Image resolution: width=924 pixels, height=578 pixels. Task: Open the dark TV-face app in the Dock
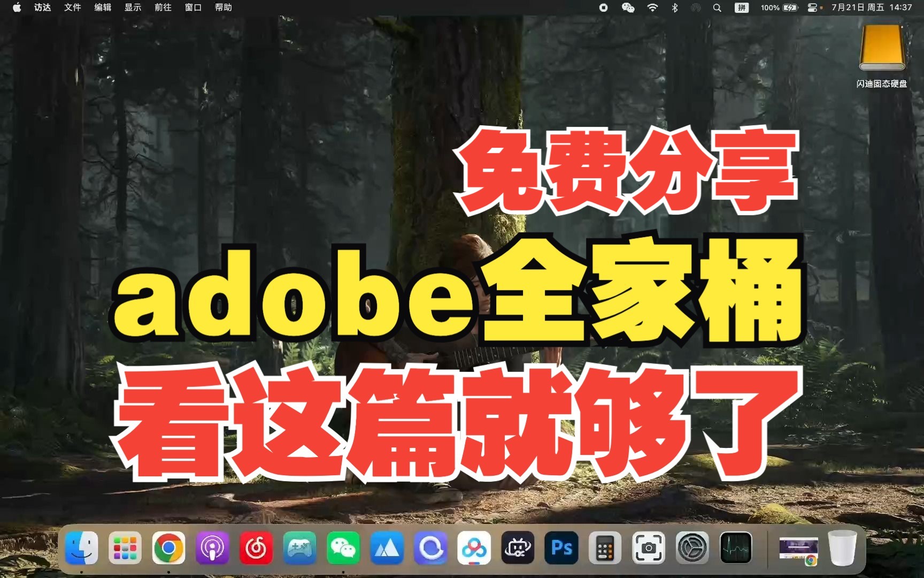tap(518, 548)
